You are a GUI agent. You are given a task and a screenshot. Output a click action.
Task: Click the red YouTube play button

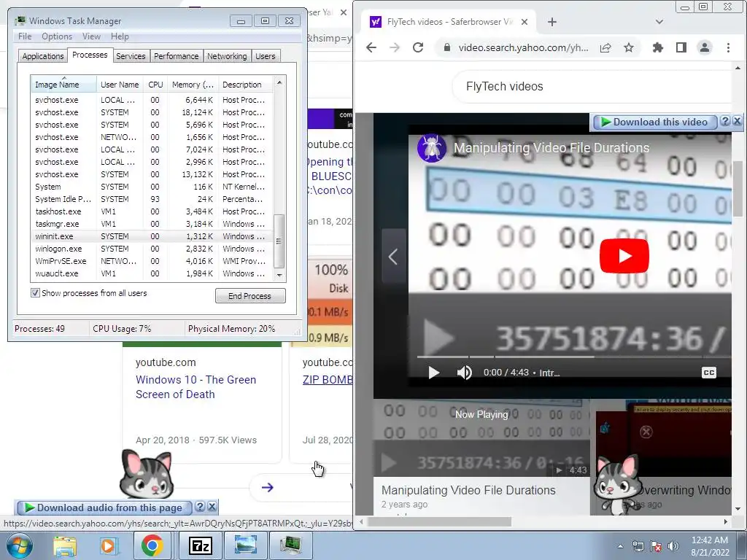pyautogui.click(x=624, y=256)
